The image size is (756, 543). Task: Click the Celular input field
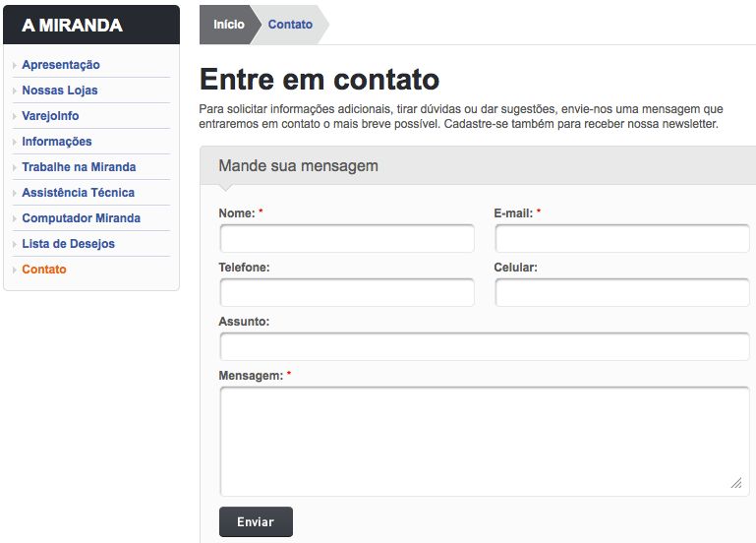(x=621, y=293)
